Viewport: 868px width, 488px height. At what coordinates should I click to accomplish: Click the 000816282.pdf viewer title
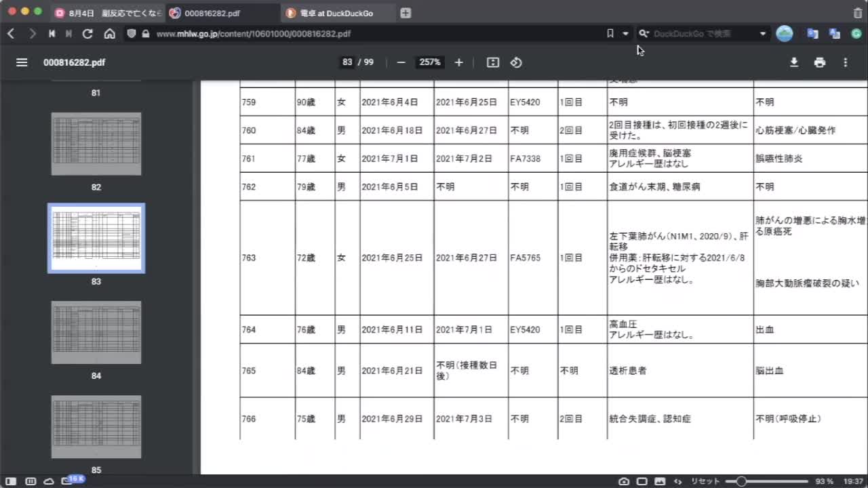(74, 62)
